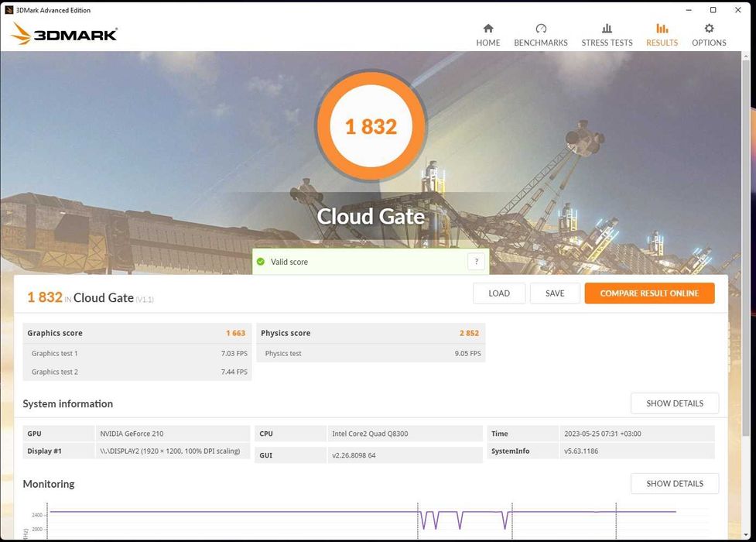Click the DISPLAY2 resolution value
This screenshot has width=756, height=542.
(169, 451)
